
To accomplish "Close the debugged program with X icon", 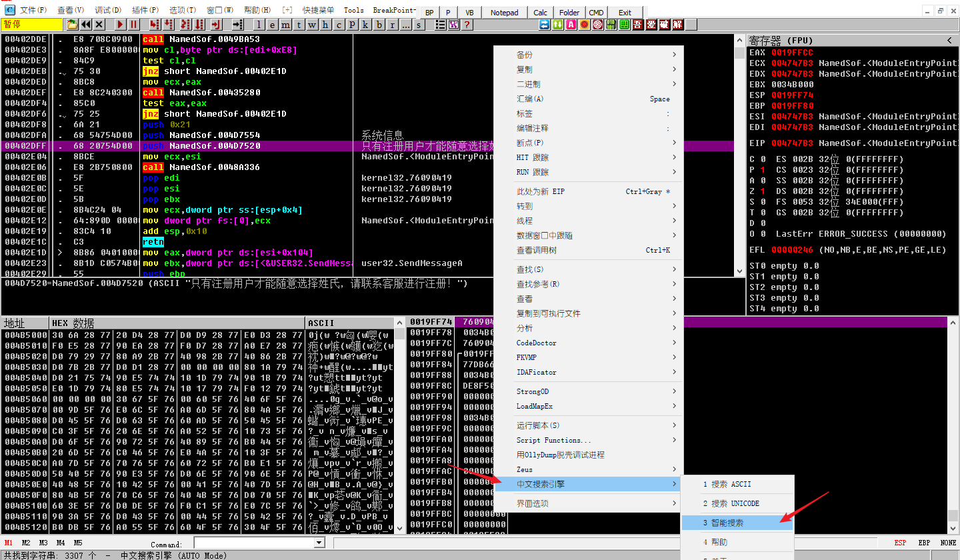I will [99, 25].
